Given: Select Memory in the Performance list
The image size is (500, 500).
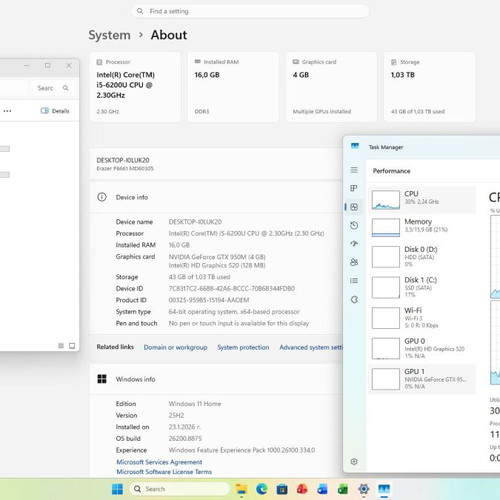Looking at the screenshot, I should [x=422, y=227].
